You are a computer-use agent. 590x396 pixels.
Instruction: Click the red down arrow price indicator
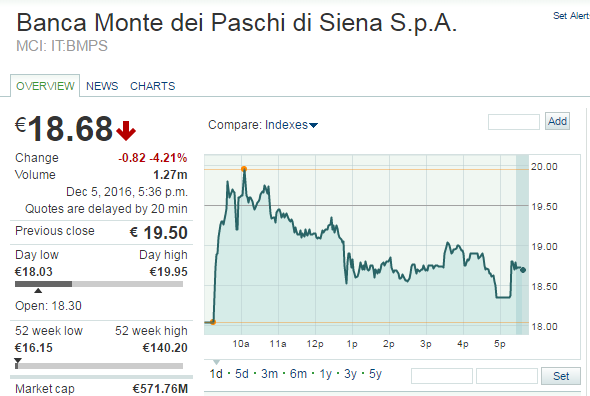tap(126, 131)
